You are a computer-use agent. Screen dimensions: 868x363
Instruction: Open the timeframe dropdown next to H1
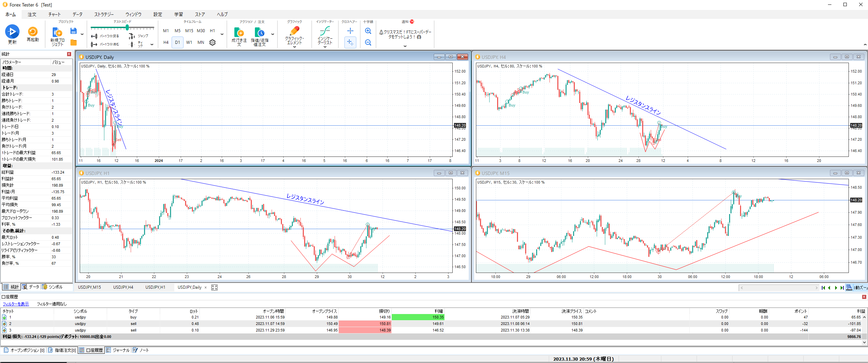[223, 35]
